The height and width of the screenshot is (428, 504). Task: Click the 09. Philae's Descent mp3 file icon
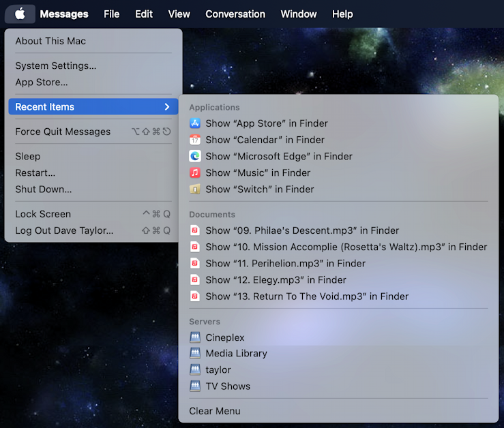[195, 230]
